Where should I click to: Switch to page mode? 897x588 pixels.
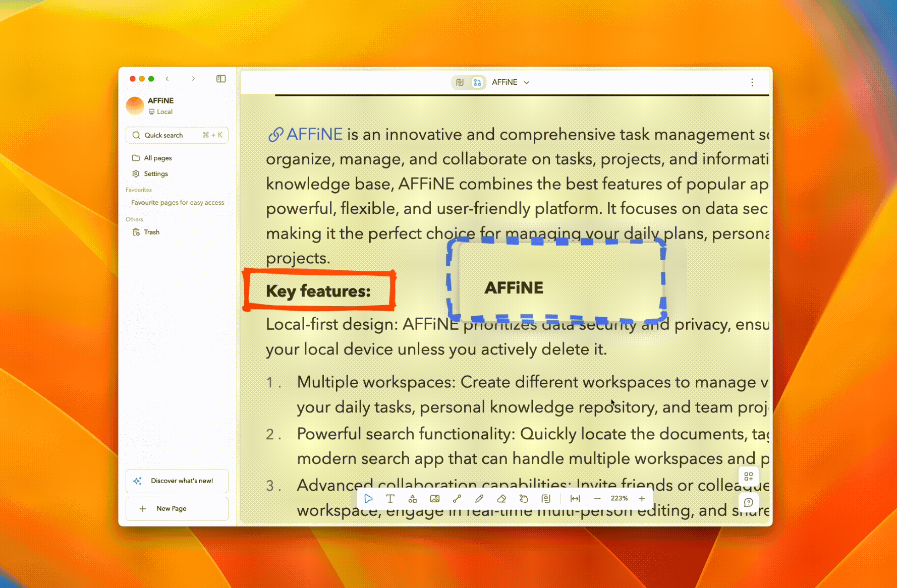pos(460,82)
